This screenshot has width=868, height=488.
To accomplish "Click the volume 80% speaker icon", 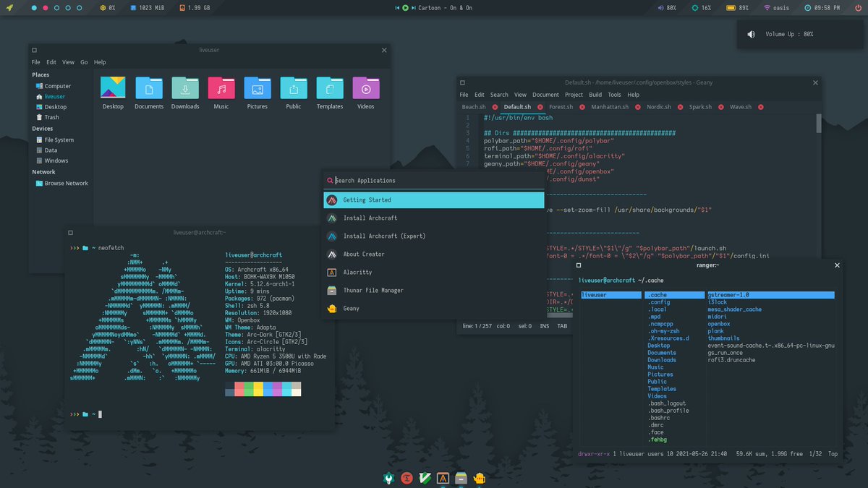I will (x=660, y=7).
